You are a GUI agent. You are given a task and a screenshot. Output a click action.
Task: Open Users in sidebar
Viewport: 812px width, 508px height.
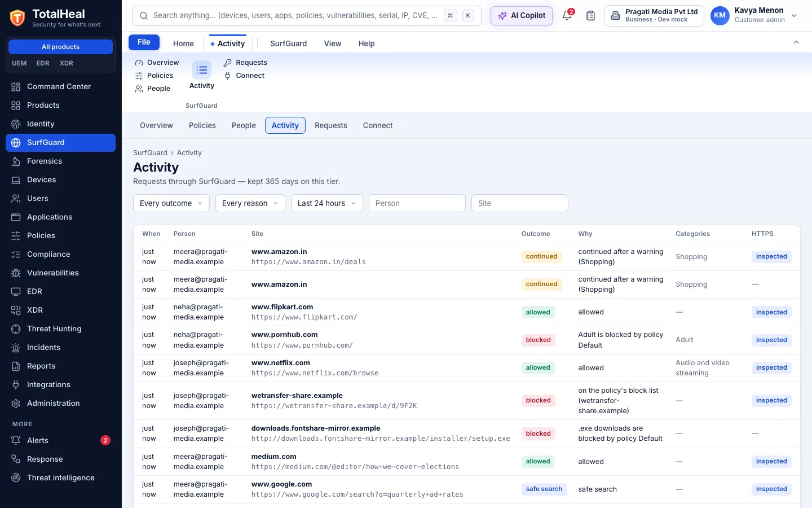click(x=60, y=198)
